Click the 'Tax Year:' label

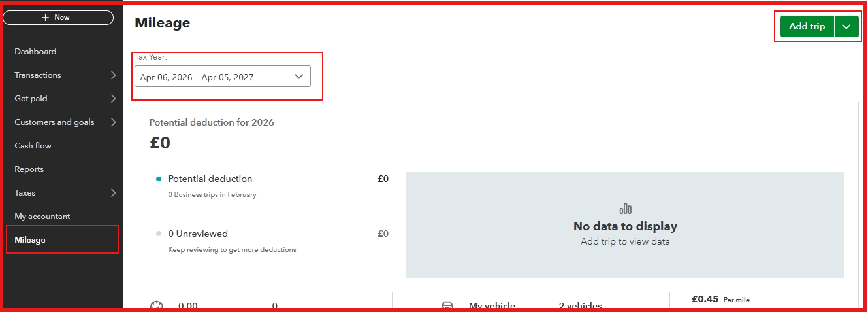pyautogui.click(x=151, y=57)
